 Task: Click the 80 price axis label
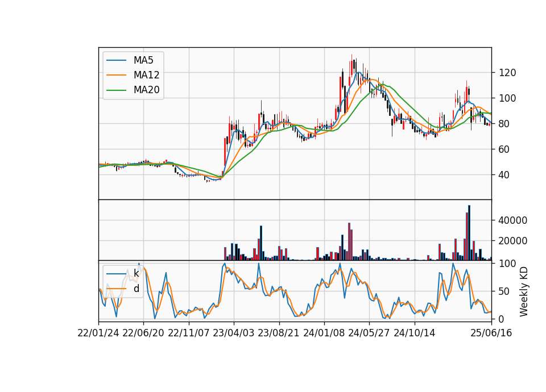pyautogui.click(x=504, y=124)
